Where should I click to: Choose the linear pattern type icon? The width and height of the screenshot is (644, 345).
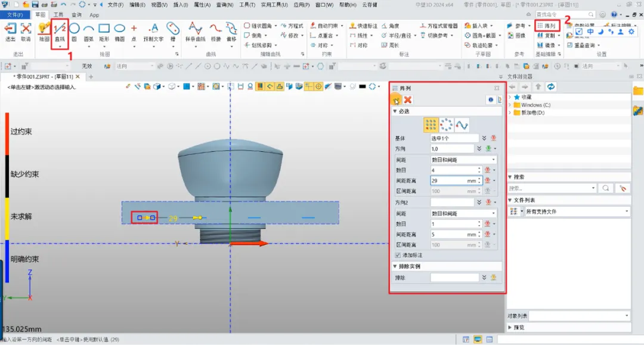click(x=431, y=125)
